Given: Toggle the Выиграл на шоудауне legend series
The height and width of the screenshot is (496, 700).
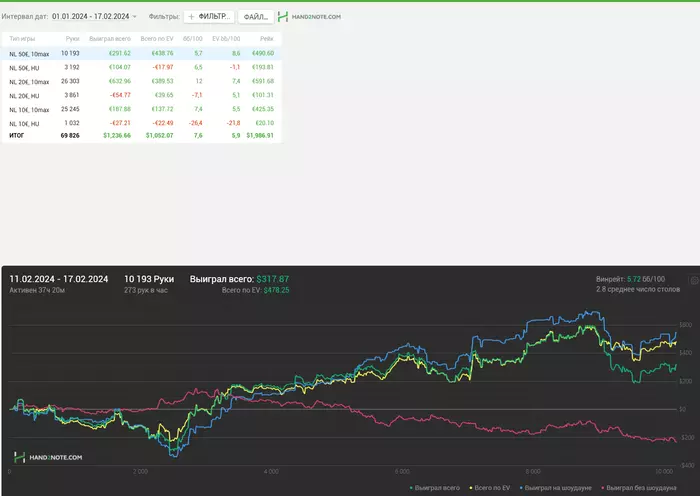Looking at the screenshot, I should pyautogui.click(x=556, y=488).
